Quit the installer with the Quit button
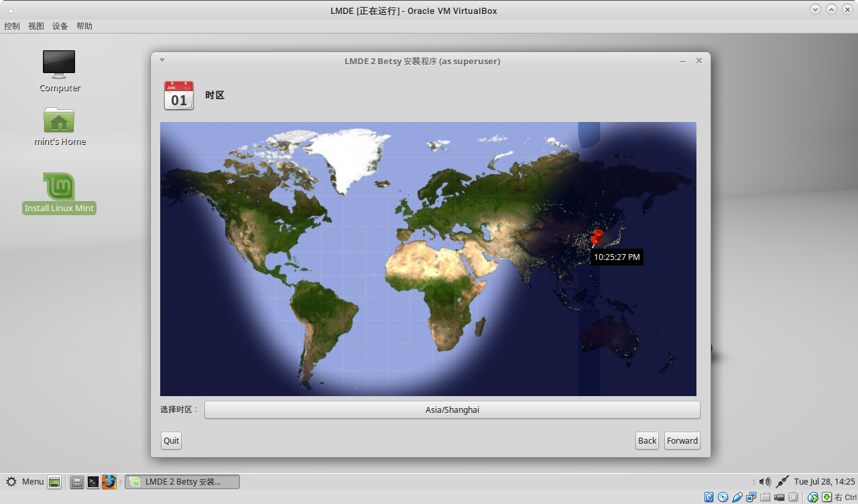Image resolution: width=858 pixels, height=504 pixels. tap(172, 440)
